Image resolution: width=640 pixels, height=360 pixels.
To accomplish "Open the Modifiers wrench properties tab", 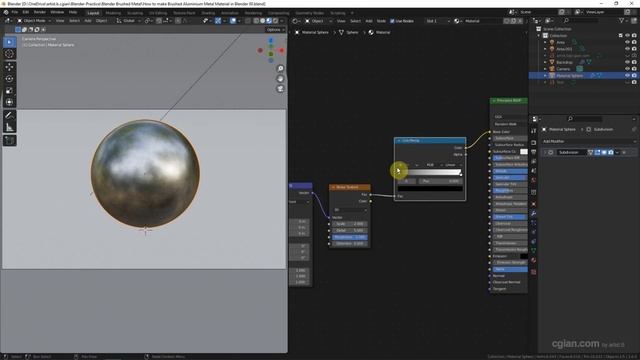I will (x=533, y=213).
